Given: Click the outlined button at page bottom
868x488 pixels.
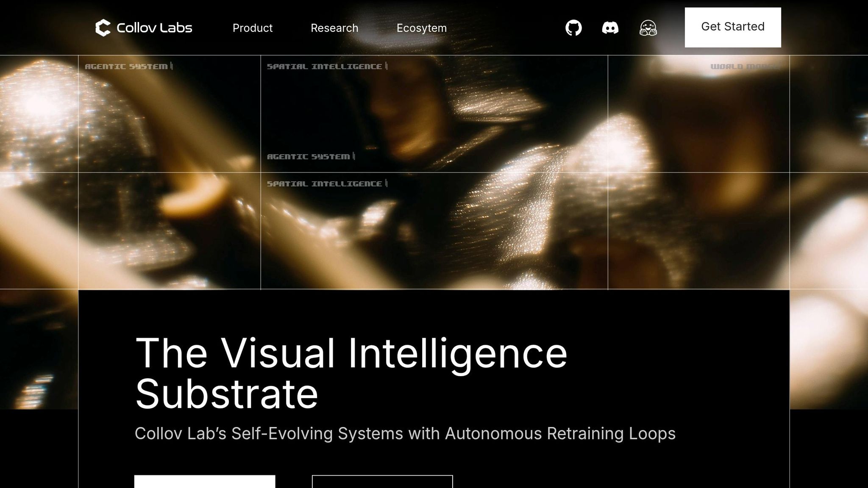Looking at the screenshot, I should pos(382,482).
